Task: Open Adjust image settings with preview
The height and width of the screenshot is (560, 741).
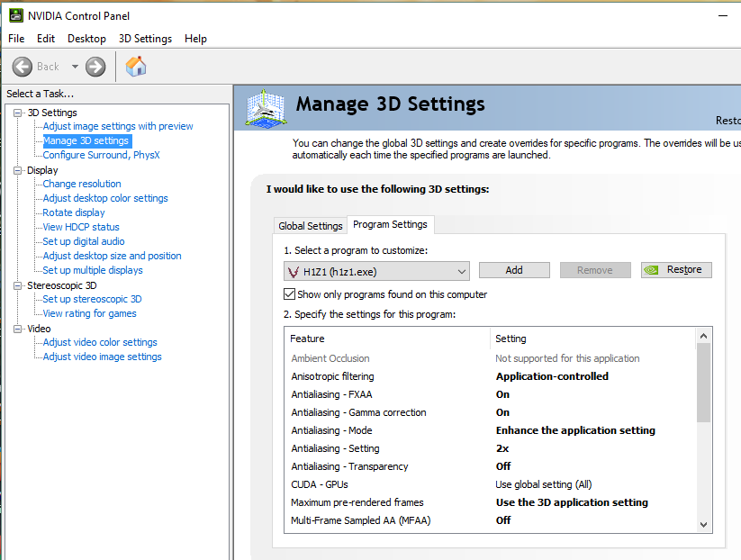Action: [118, 126]
